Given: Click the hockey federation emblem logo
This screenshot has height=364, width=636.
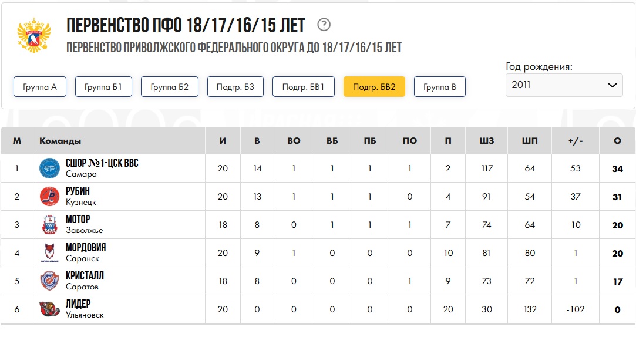Looking at the screenshot, I should point(34,36).
